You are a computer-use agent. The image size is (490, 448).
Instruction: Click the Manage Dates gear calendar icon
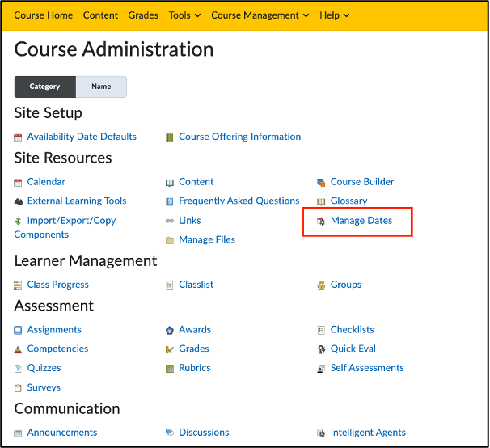[321, 221]
